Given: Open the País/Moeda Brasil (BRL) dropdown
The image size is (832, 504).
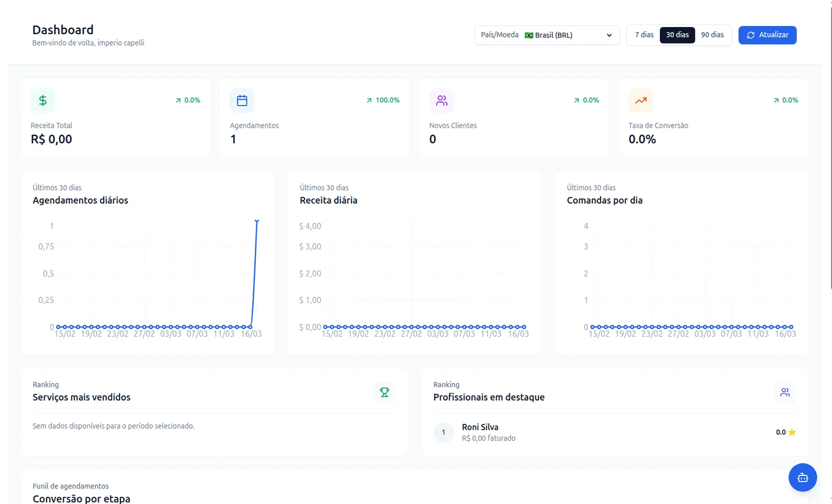Looking at the screenshot, I should tap(547, 35).
